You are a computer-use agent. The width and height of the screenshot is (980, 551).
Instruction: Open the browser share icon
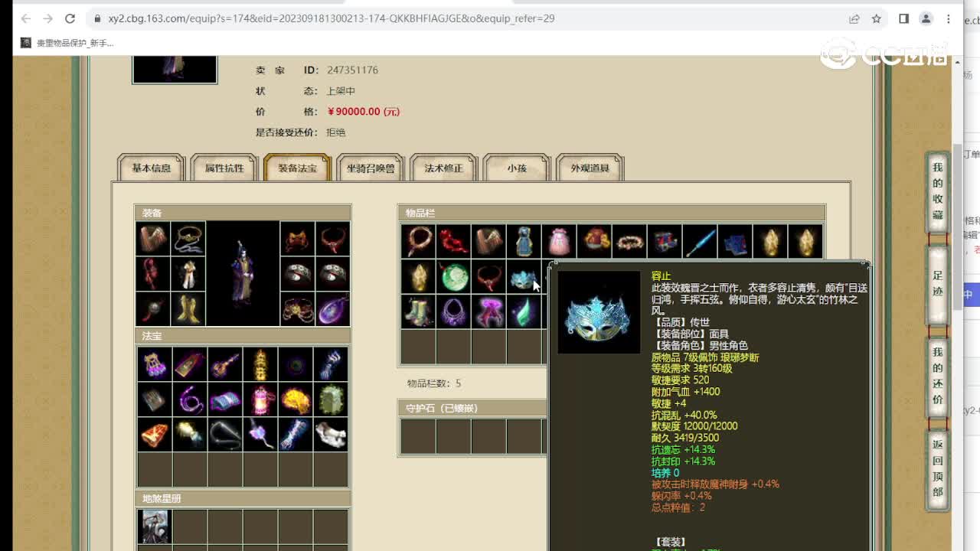pos(854,18)
